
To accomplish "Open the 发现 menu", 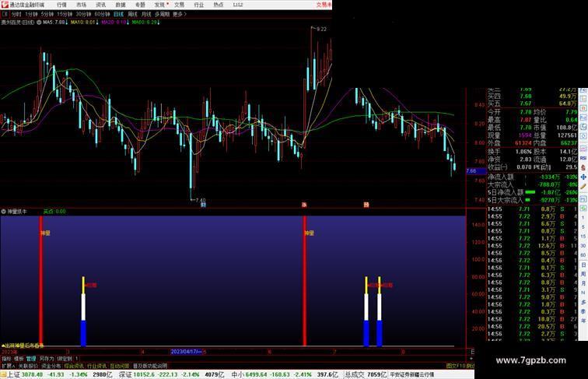I will tap(159, 5).
